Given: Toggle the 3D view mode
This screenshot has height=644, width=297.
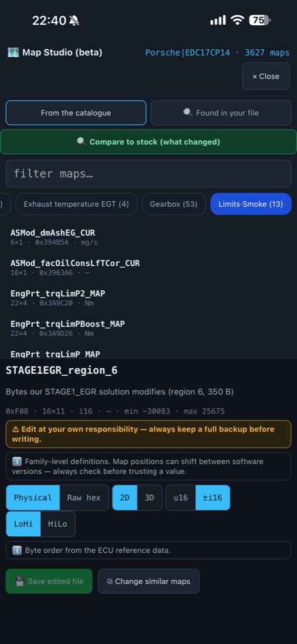Looking at the screenshot, I should [x=149, y=498].
